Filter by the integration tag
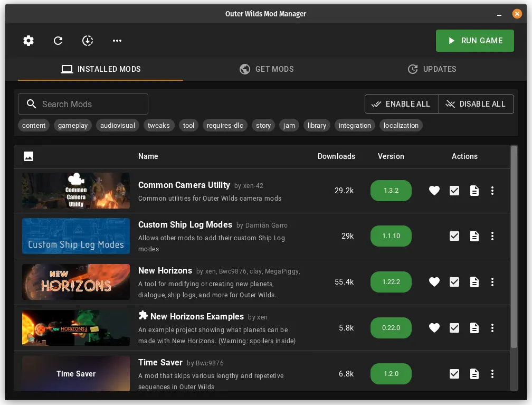 [x=355, y=125]
